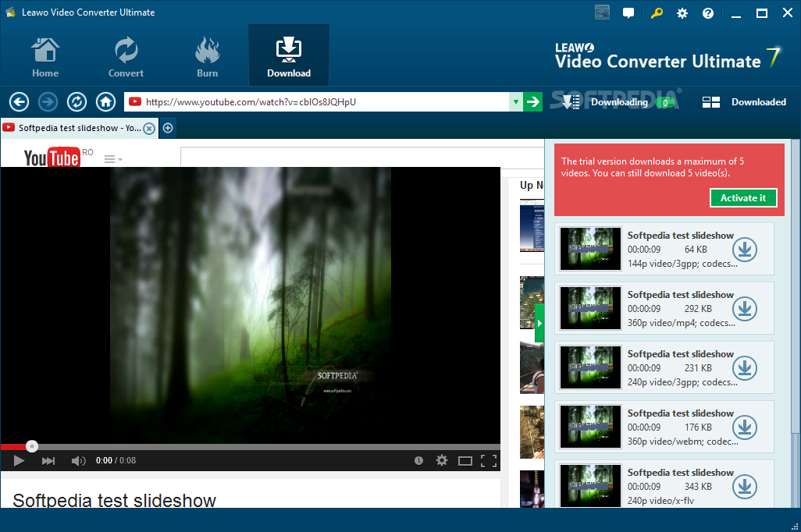Click the YouTube search box

pyautogui.click(x=362, y=156)
